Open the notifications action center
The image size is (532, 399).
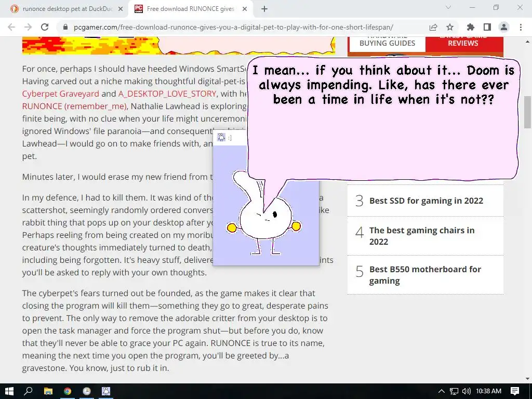pyautogui.click(x=515, y=391)
